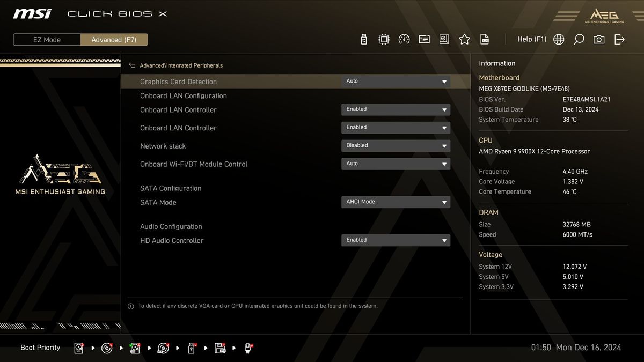The height and width of the screenshot is (362, 644).
Task: Take a screenshot with camera icon
Action: point(599,39)
